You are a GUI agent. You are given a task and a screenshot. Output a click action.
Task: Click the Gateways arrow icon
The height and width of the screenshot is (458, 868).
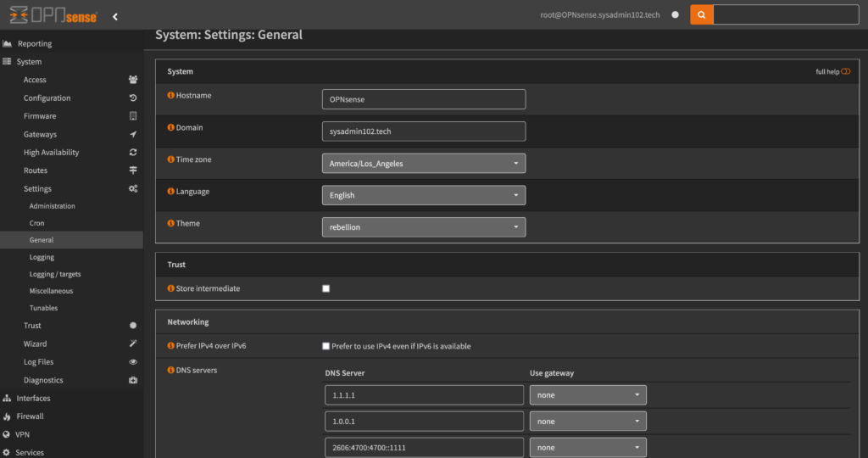tap(133, 134)
